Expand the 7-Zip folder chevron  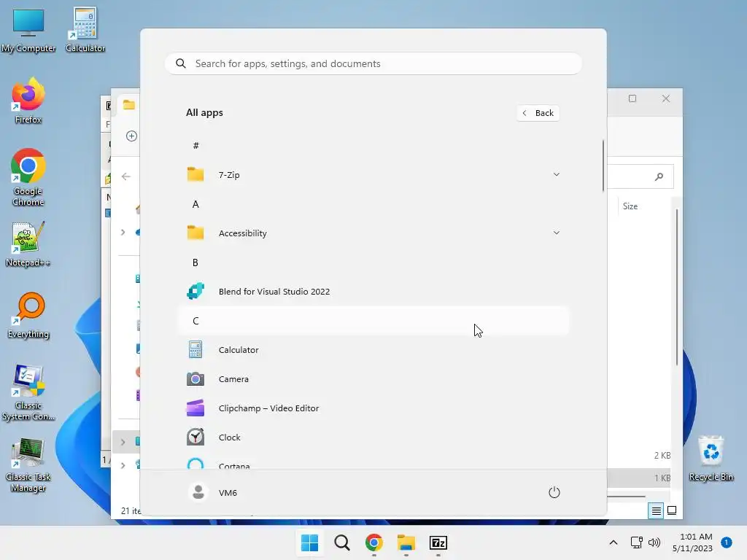(556, 175)
